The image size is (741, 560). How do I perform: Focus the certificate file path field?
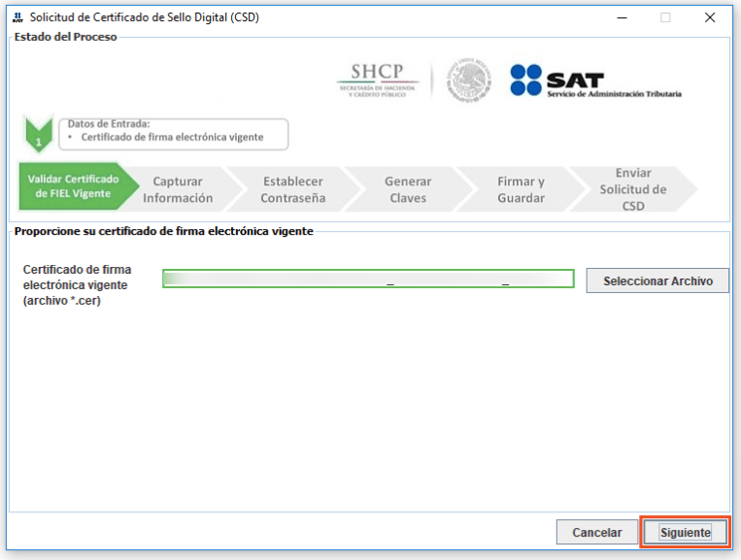point(368,280)
